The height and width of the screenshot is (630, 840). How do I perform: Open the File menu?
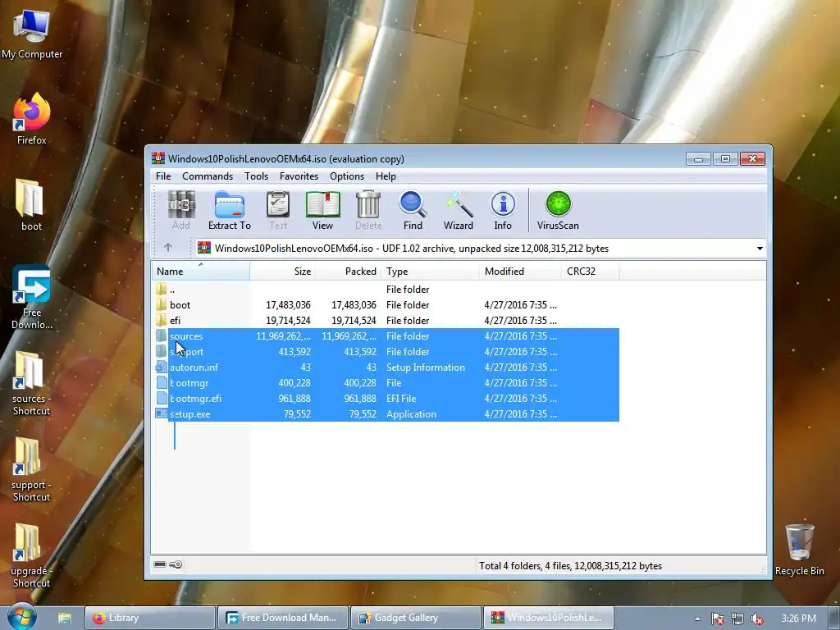(163, 176)
